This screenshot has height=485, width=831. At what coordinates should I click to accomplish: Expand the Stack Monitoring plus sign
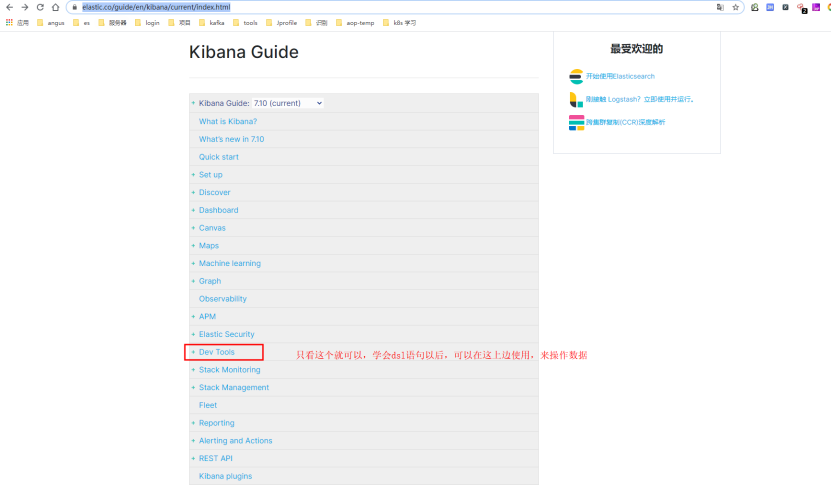click(193, 370)
